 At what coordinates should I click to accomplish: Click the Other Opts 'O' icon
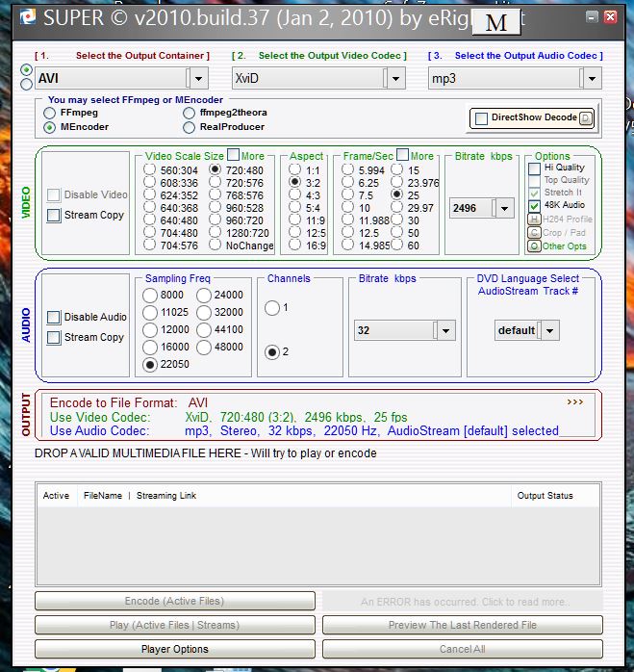534,246
